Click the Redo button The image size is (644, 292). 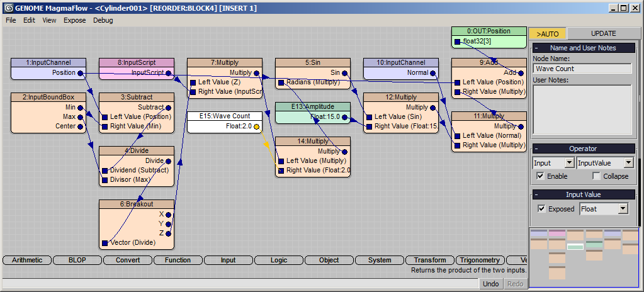(516, 284)
